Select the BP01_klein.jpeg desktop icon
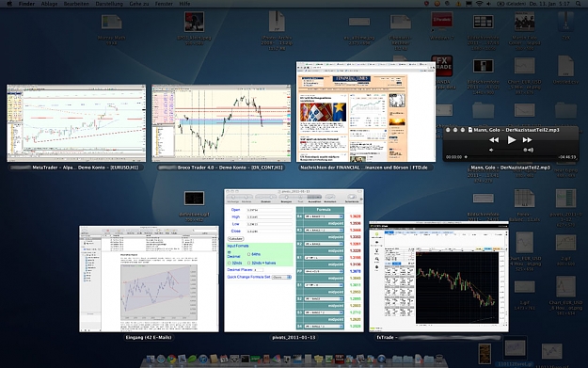This screenshot has height=368, width=588. point(194,22)
